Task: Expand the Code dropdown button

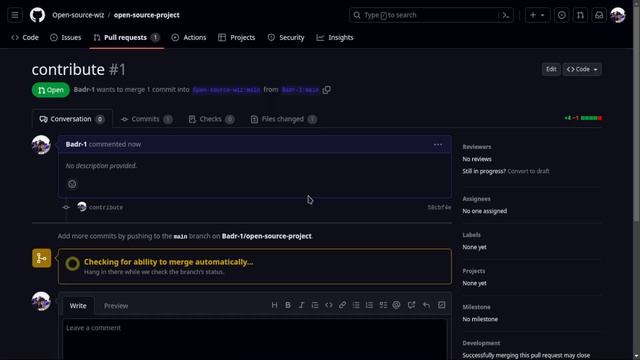Action: click(x=582, y=69)
